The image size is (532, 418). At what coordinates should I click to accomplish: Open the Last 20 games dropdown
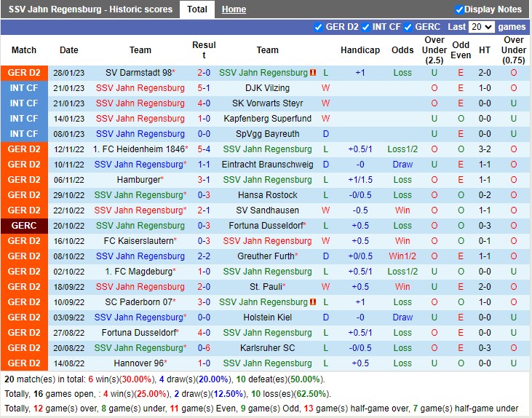click(481, 27)
